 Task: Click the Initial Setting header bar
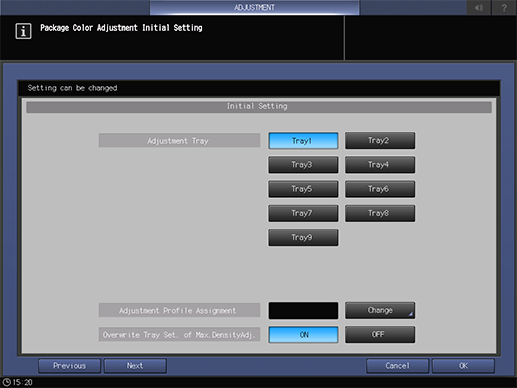tap(259, 107)
